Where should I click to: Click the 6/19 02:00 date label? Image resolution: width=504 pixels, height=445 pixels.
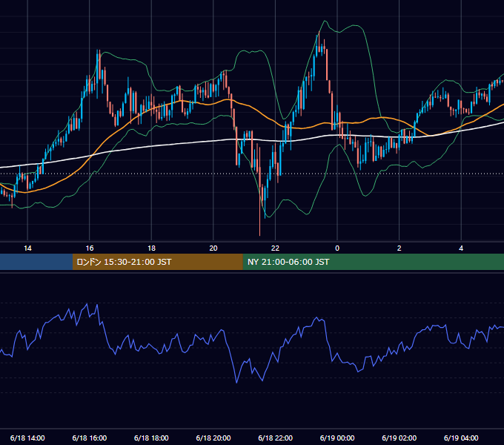[399, 438]
